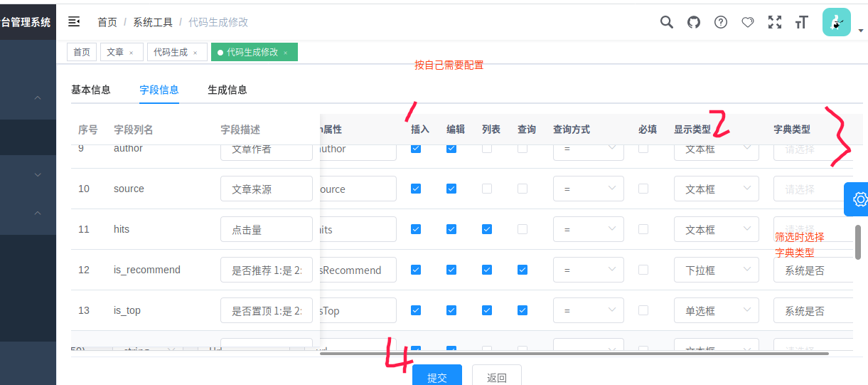Screen dimensions: 868x385
Task: Click the 显示类型 column header
Action: pos(692,130)
